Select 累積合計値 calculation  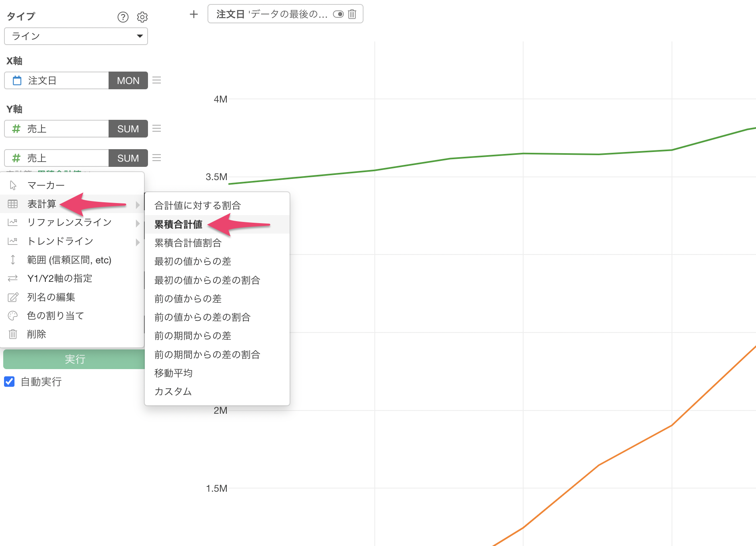coord(217,224)
